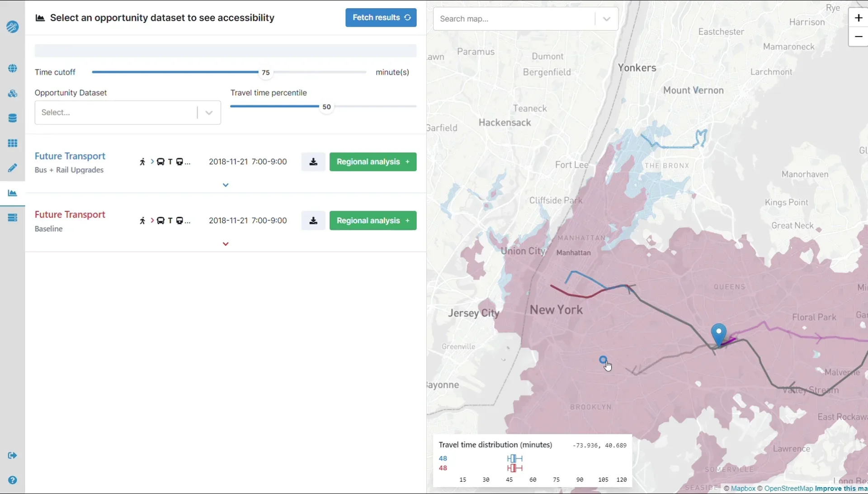
Task: Click the blue 48 travel time value
Action: 443,459
